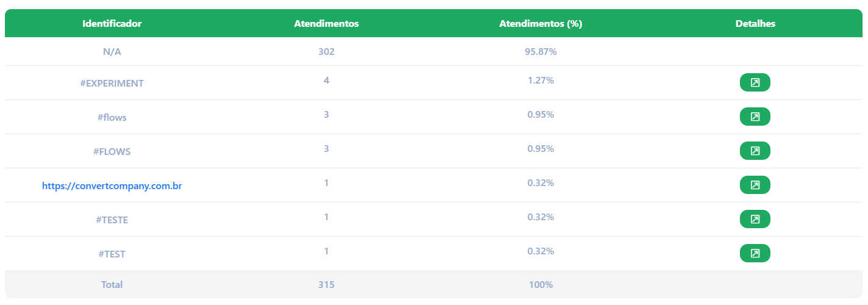Click the Identificador column header
The height and width of the screenshot is (305, 868).
pyautogui.click(x=112, y=24)
